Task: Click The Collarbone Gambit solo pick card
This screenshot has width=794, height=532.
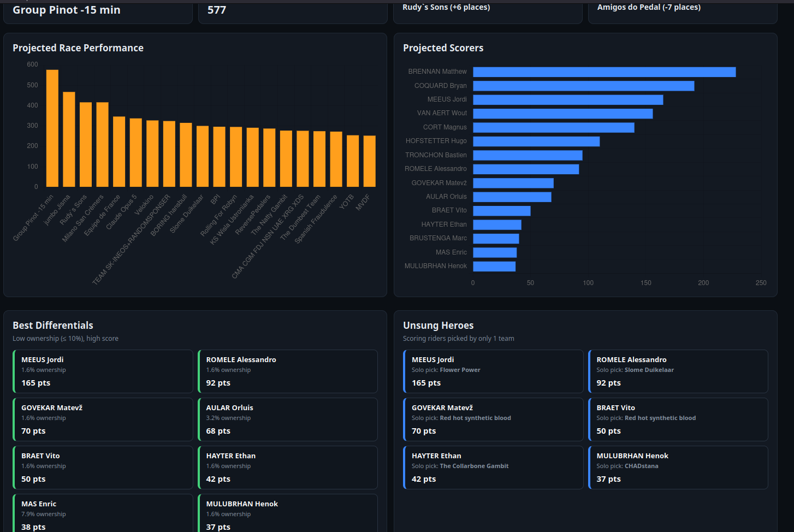Action: pos(493,468)
